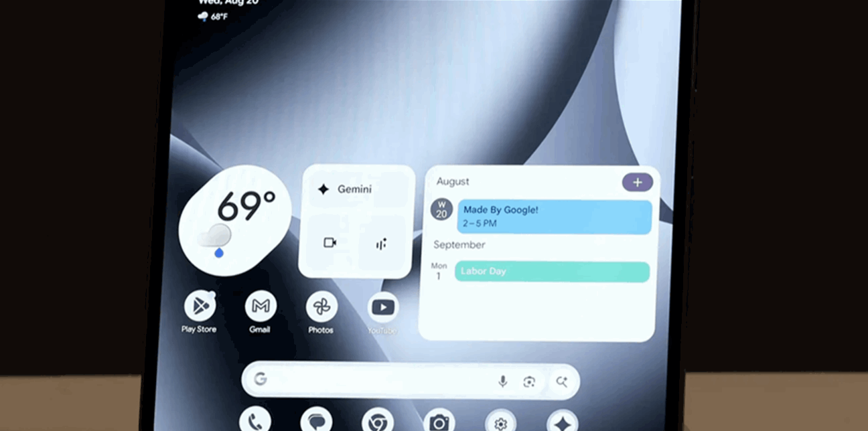This screenshot has height=431, width=868.
Task: Tap the August month heading
Action: tap(453, 181)
